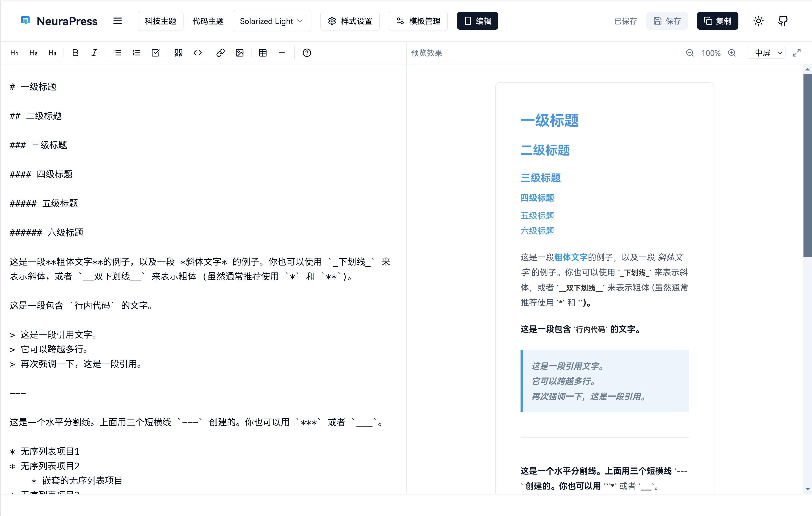812x516 pixels.
Task: Open 模板管理 template manager
Action: coord(418,21)
